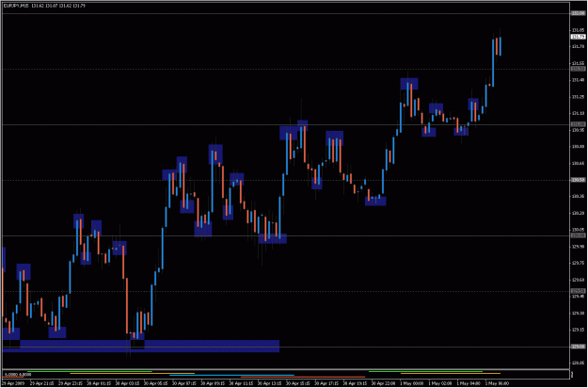The width and height of the screenshot is (588, 388).
Task: Click the 30 Apr 13:15 time label
Action: [270, 383]
